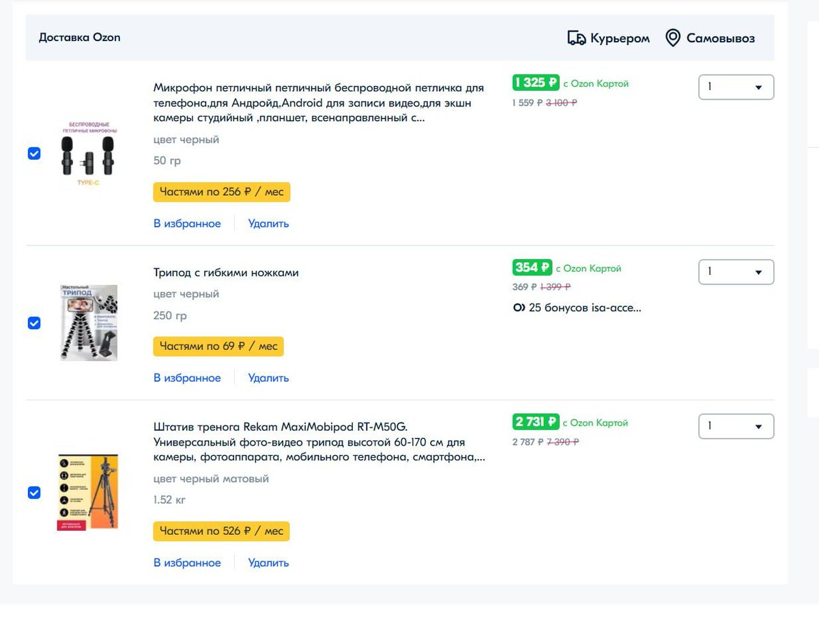Add flexible-leg tripod to favorites

(187, 378)
